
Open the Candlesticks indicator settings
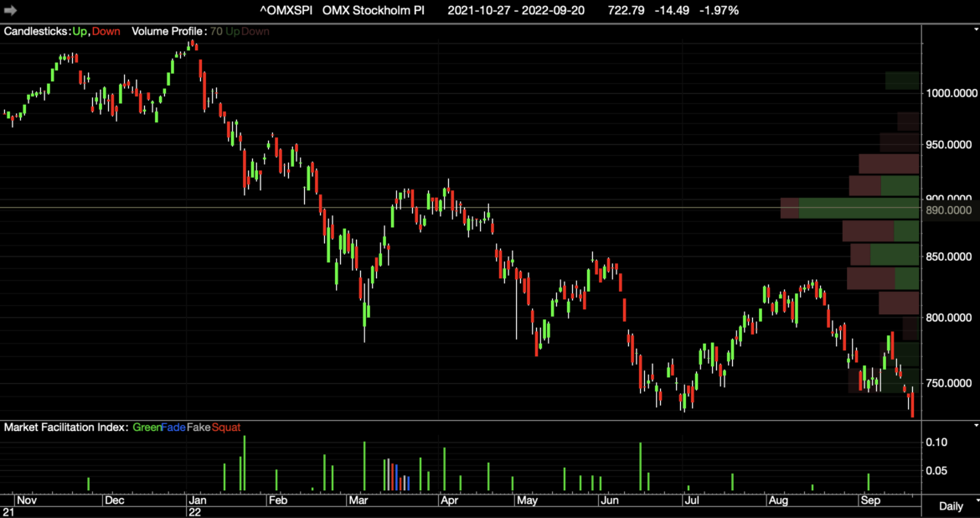(37, 31)
